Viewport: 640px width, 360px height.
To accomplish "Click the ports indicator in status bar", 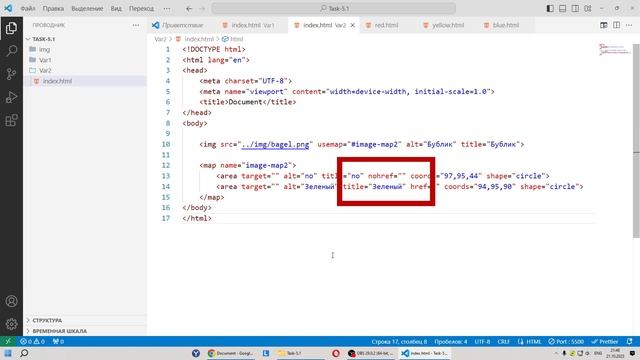I will tap(58, 341).
